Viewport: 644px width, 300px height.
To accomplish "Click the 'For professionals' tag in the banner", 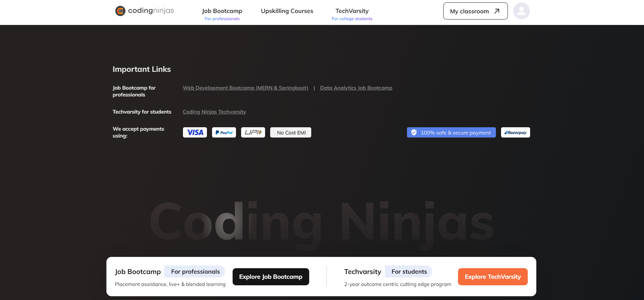I will click(x=195, y=272).
